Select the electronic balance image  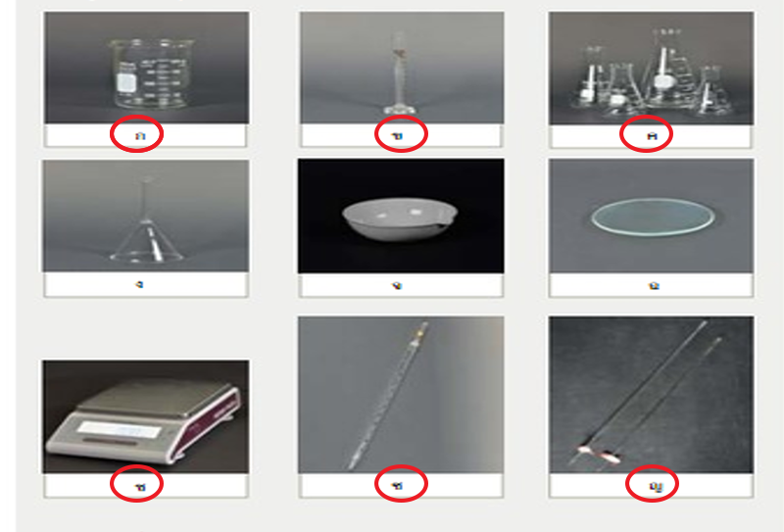point(145,416)
